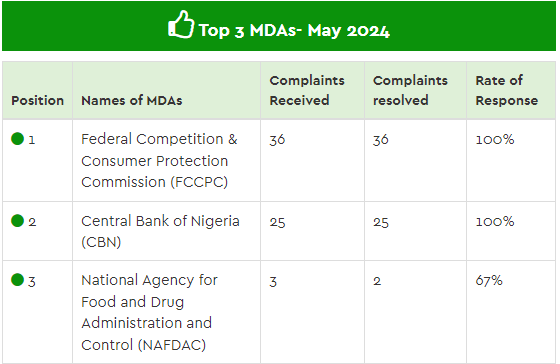
Task: Click the Complaints resolved column header
Action: pos(410,90)
